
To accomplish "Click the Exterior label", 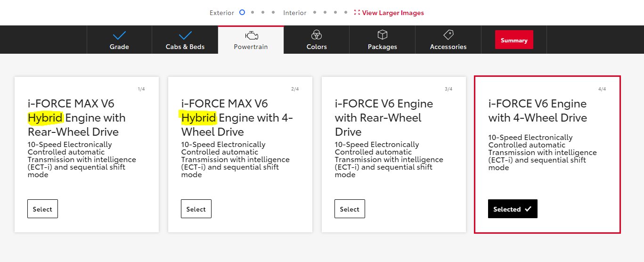I will [222, 13].
